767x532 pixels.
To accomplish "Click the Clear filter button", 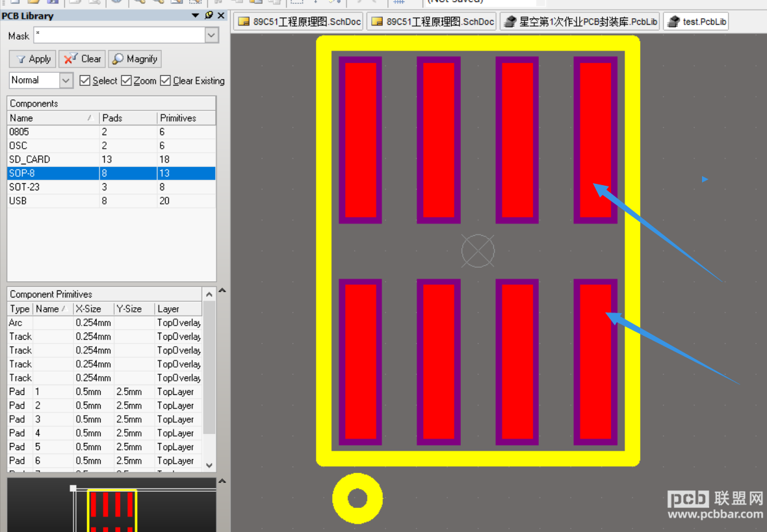I will point(82,59).
